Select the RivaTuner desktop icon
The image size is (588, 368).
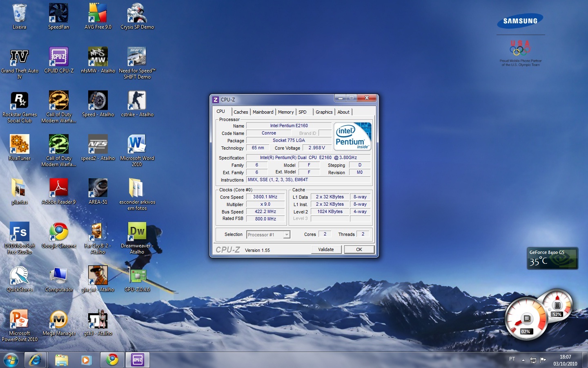(19, 148)
